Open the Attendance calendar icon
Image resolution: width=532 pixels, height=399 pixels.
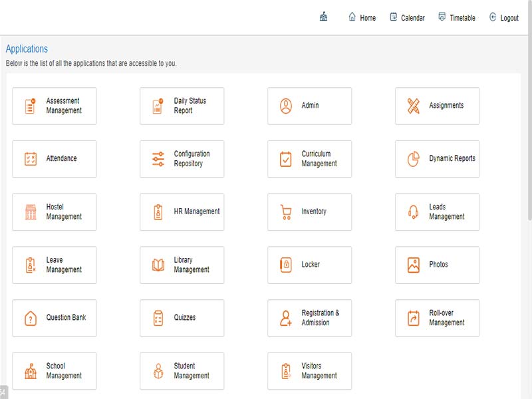click(x=30, y=159)
